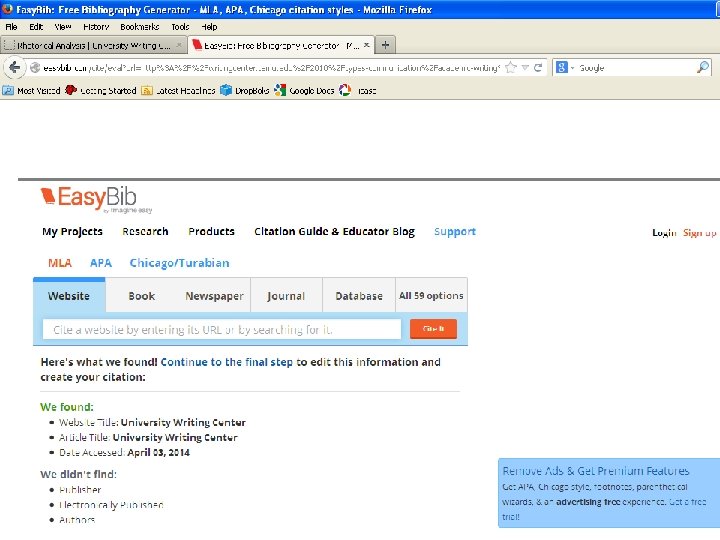Switch to the Rhetorical Analysis tab
The image size is (720, 540).
pyautogui.click(x=93, y=45)
